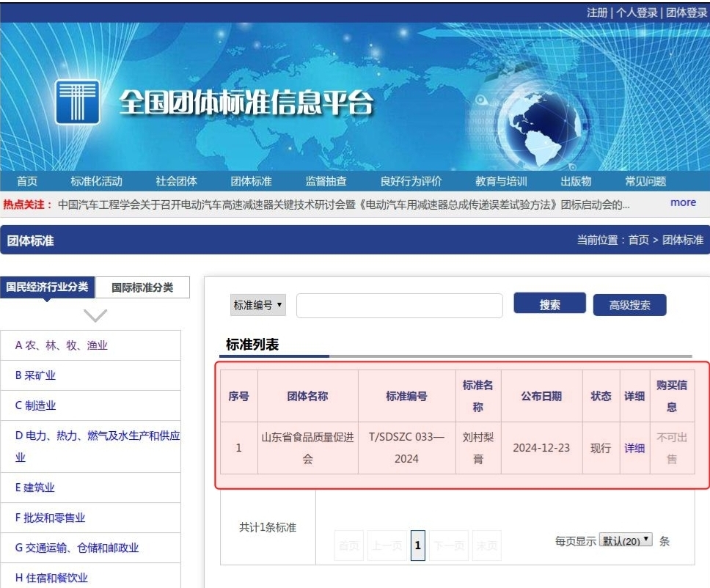The image size is (710, 588).
Task: Open the 出版物 menu item
Action: (x=576, y=182)
